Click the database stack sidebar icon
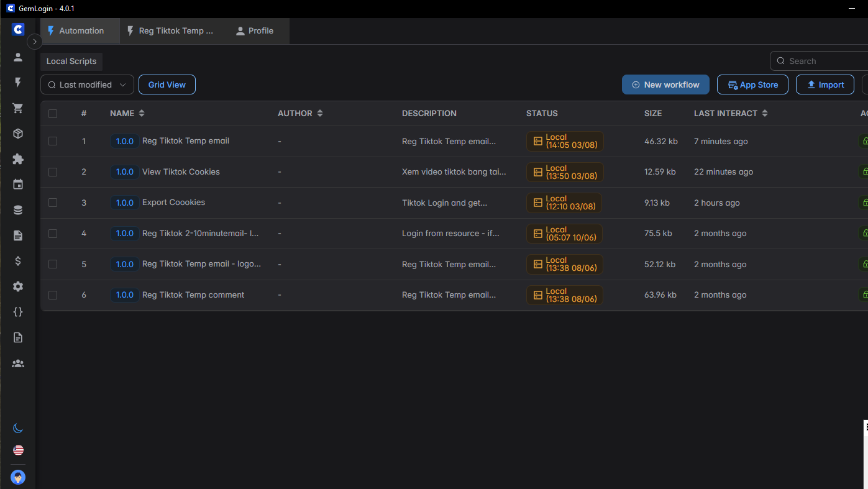Screen dimensions: 868x489 (x=18, y=210)
